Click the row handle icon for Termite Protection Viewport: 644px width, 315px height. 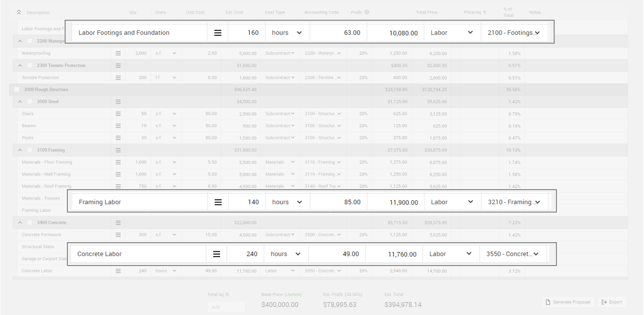point(118,78)
